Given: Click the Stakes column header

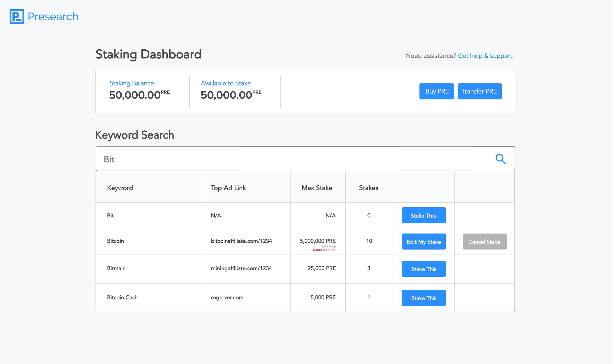Looking at the screenshot, I should (x=368, y=188).
